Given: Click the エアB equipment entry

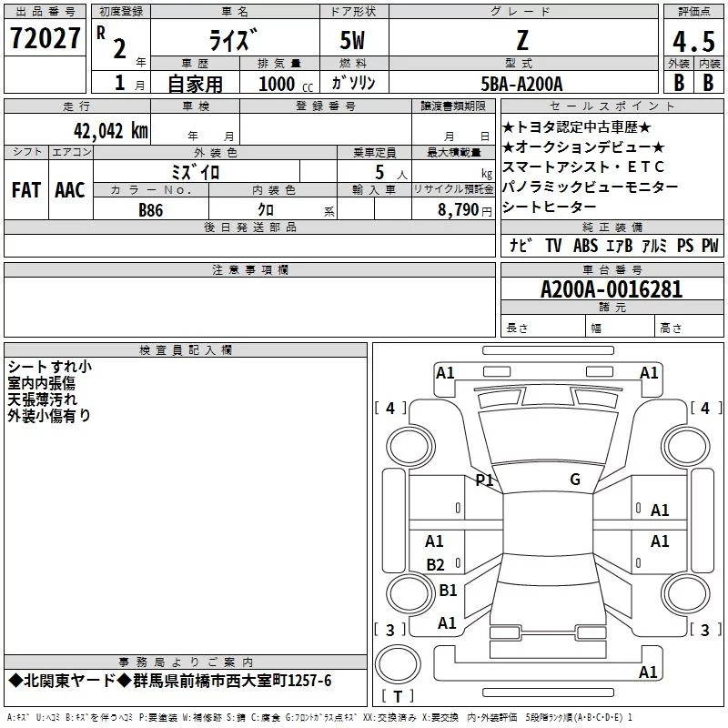Looking at the screenshot, I should (x=620, y=246).
